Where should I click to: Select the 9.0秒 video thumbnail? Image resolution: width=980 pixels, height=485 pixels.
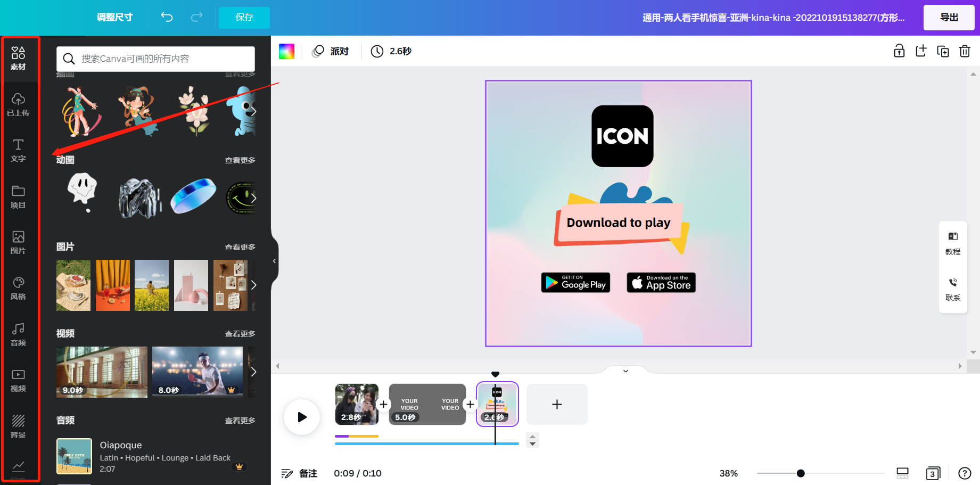(x=102, y=372)
